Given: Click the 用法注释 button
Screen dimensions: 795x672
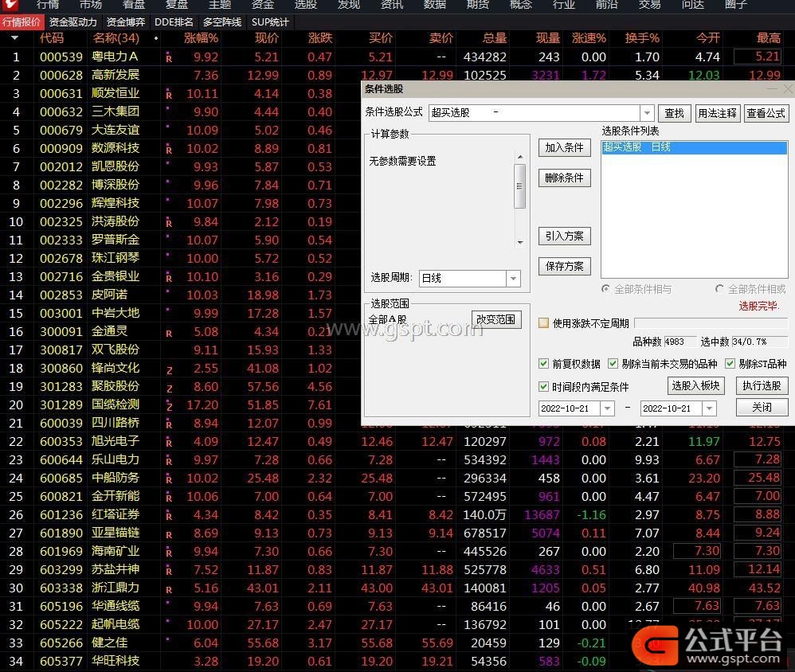Looking at the screenshot, I should point(717,113).
